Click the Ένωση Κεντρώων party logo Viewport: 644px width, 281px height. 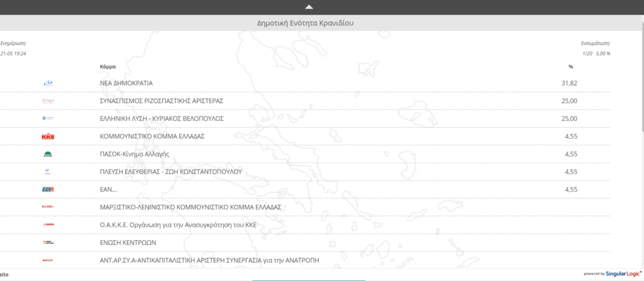pos(48,243)
